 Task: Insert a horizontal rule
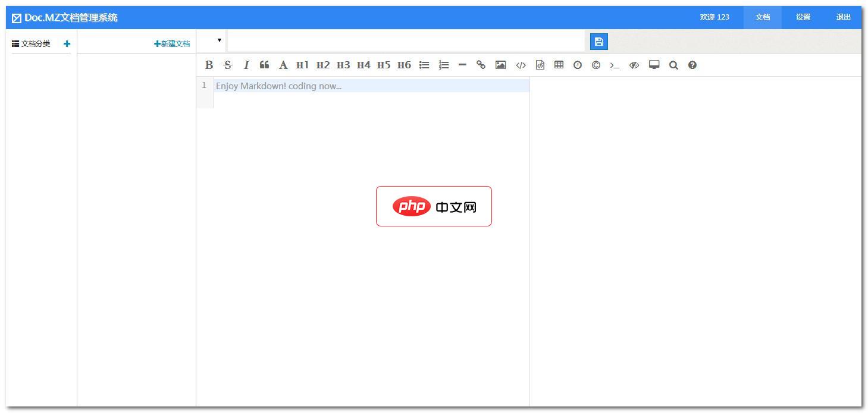462,65
